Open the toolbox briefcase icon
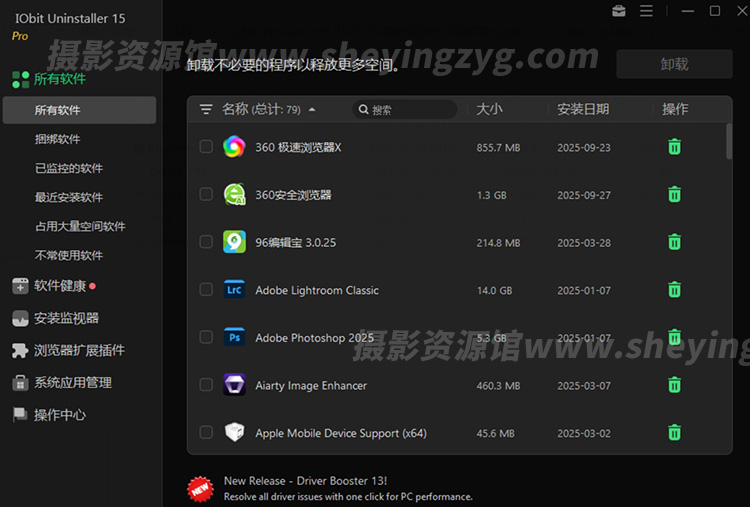750x507 pixels. point(619,11)
